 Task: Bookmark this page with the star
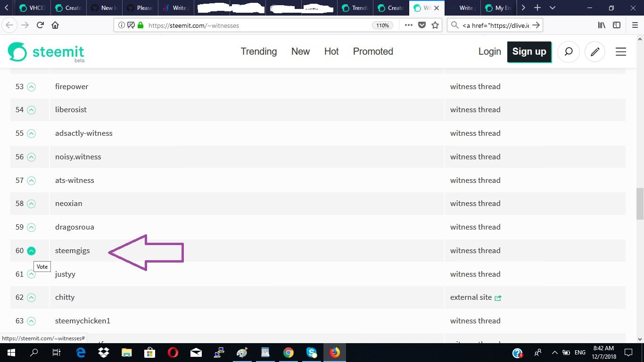pyautogui.click(x=435, y=25)
